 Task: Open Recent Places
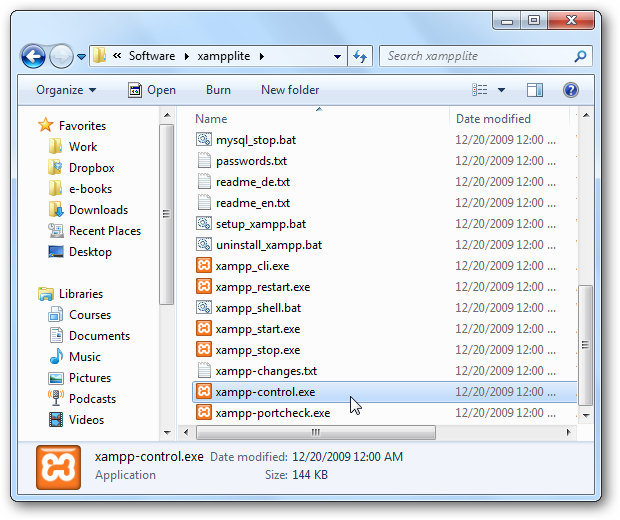105,231
